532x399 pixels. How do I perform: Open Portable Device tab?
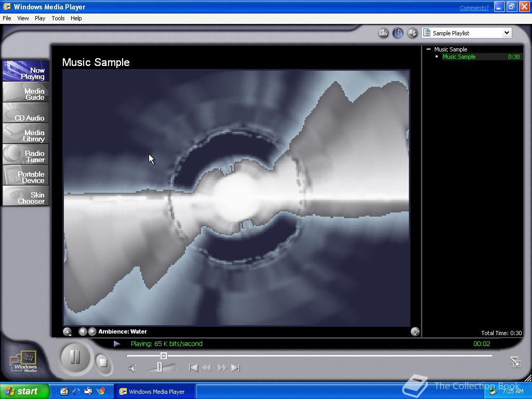pos(26,175)
